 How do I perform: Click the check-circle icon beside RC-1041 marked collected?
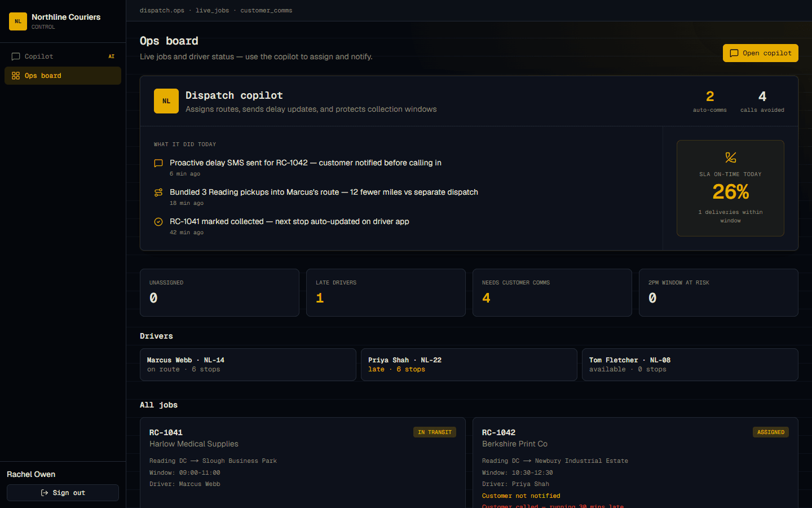tap(158, 222)
